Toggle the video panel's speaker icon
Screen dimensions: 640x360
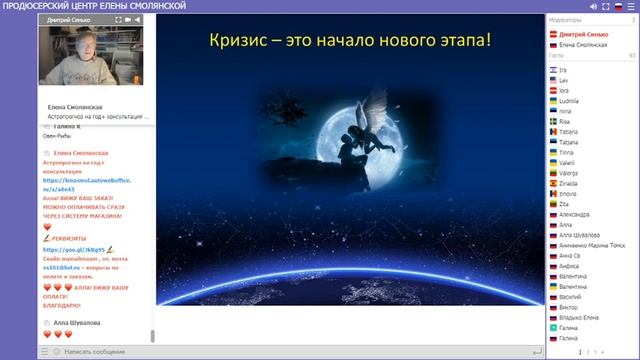(x=137, y=20)
